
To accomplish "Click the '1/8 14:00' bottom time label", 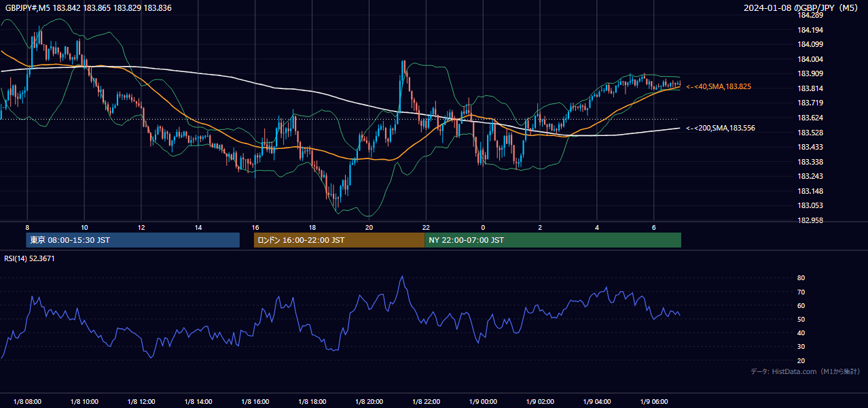I will (198, 401).
